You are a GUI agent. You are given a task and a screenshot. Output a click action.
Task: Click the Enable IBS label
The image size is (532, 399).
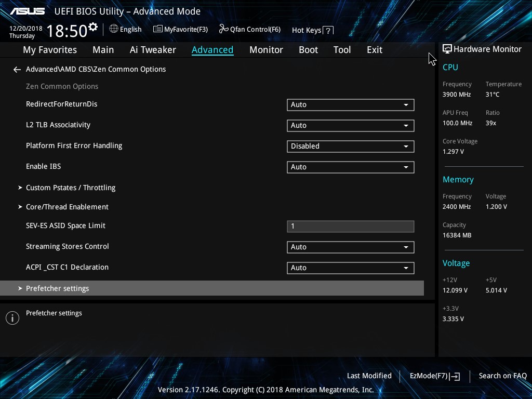click(44, 166)
